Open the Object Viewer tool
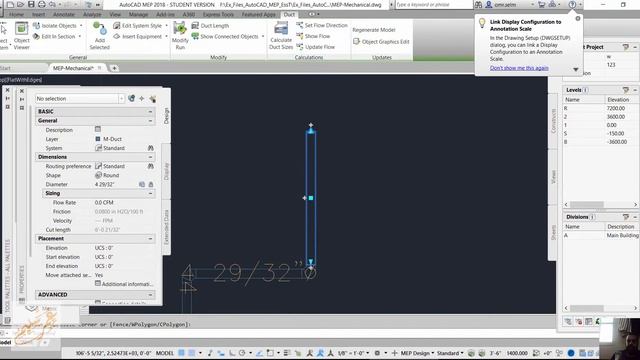Viewport: 640px width, 360px height. click(21, 36)
